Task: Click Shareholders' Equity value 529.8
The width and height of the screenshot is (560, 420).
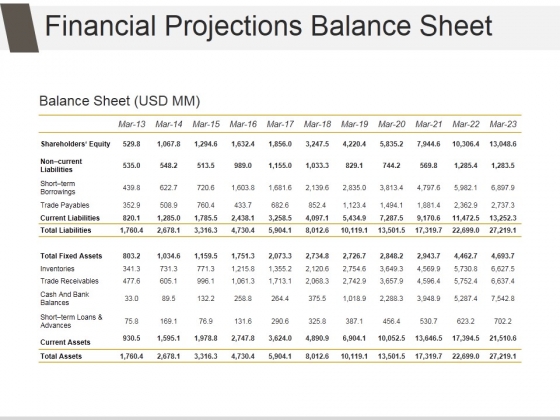Action: click(x=131, y=144)
